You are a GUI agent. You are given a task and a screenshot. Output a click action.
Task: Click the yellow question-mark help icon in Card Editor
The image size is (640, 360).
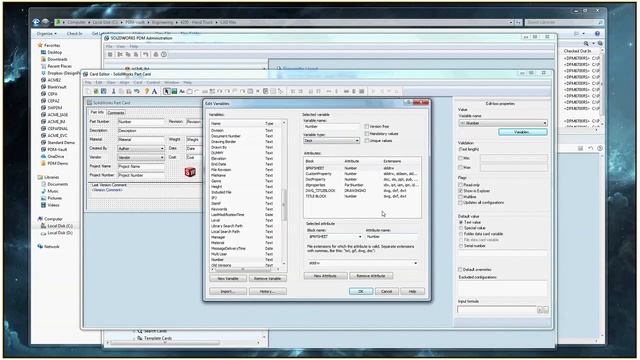(147, 91)
